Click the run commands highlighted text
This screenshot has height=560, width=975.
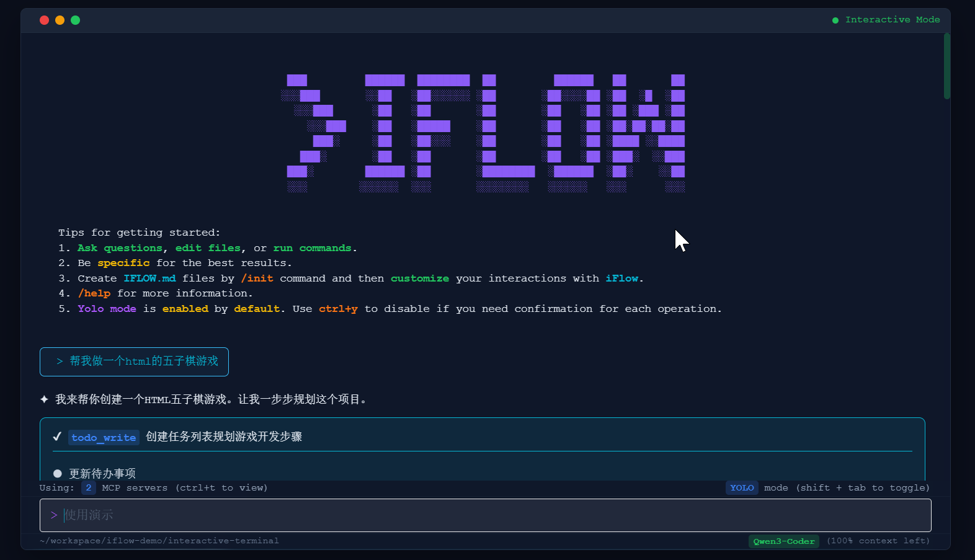click(312, 248)
